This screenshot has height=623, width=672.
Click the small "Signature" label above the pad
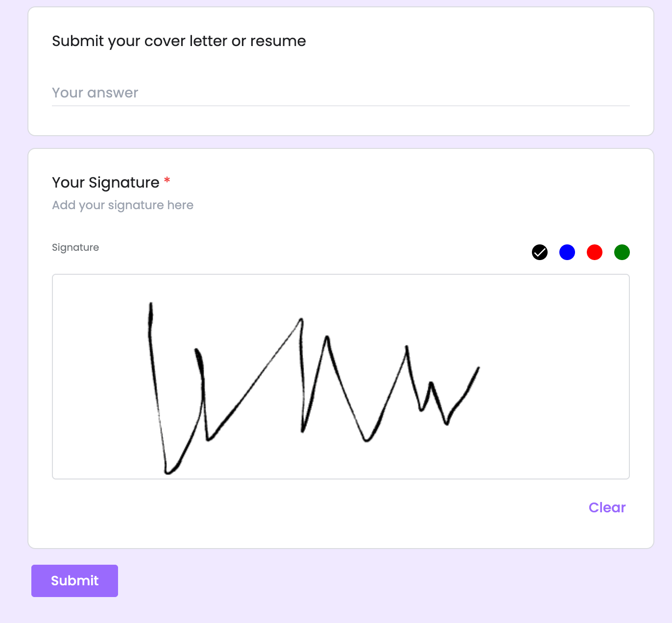75,247
